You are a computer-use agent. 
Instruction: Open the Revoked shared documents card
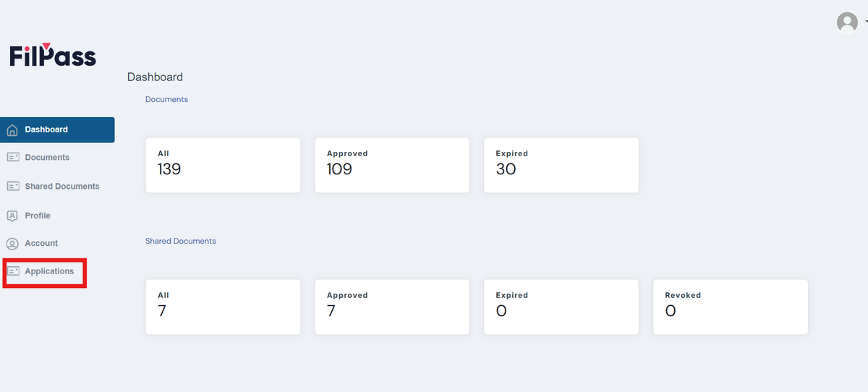click(730, 307)
